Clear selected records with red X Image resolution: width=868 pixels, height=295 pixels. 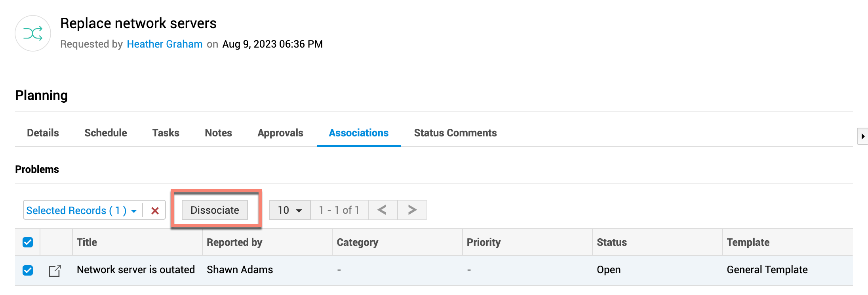pos(155,211)
